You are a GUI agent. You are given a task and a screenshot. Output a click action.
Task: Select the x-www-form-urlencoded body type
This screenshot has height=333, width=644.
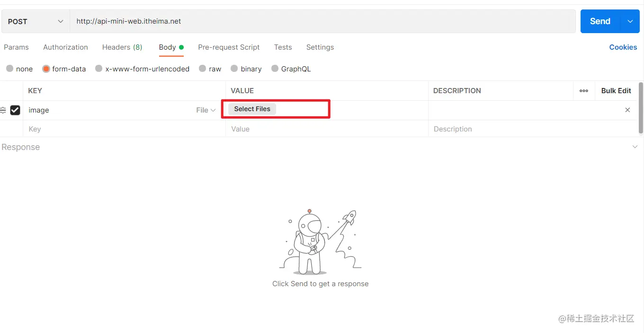pyautogui.click(x=142, y=69)
